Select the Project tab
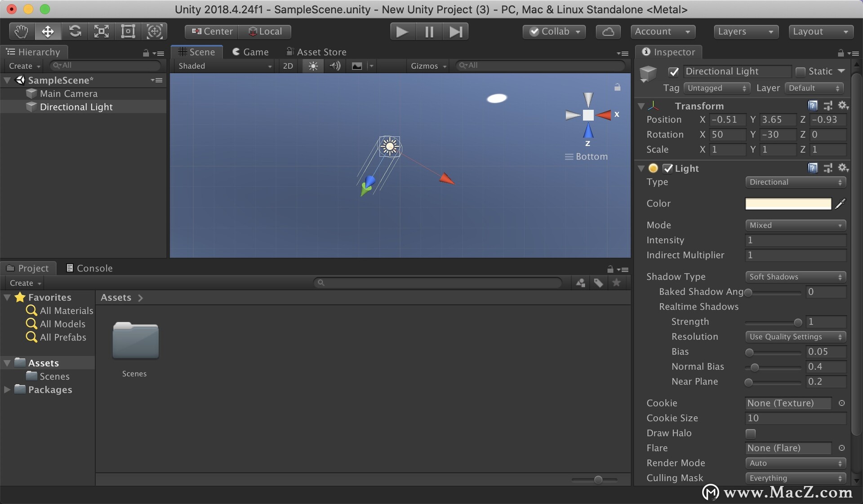This screenshot has height=504, width=863. click(28, 268)
